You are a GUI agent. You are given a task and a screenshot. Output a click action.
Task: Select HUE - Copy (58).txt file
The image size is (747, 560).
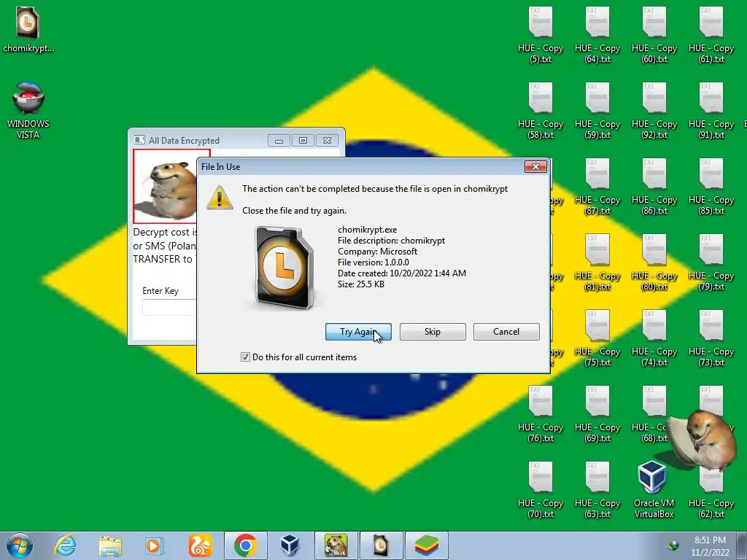[x=541, y=111]
